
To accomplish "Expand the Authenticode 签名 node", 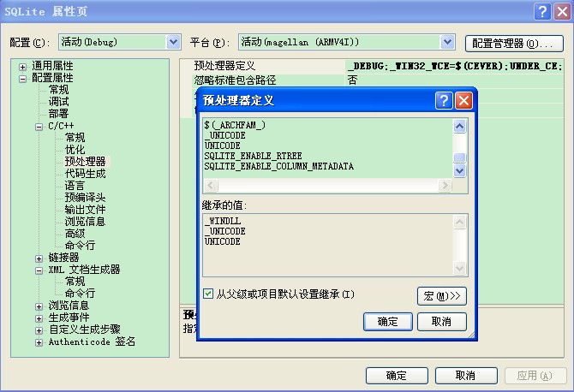I will (x=39, y=342).
